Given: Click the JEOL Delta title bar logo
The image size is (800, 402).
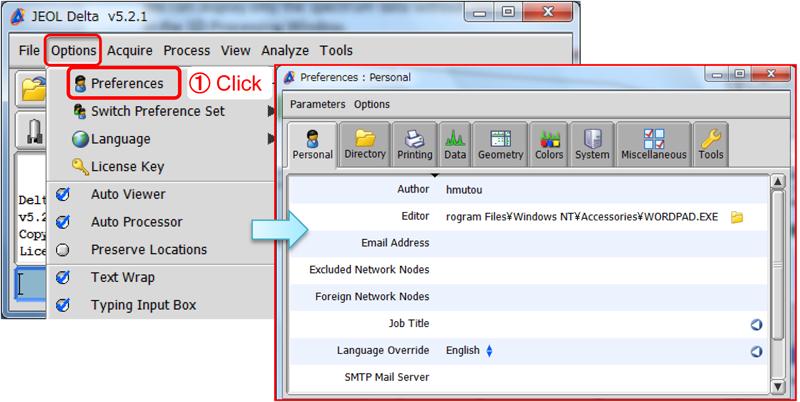Looking at the screenshot, I should (19, 16).
